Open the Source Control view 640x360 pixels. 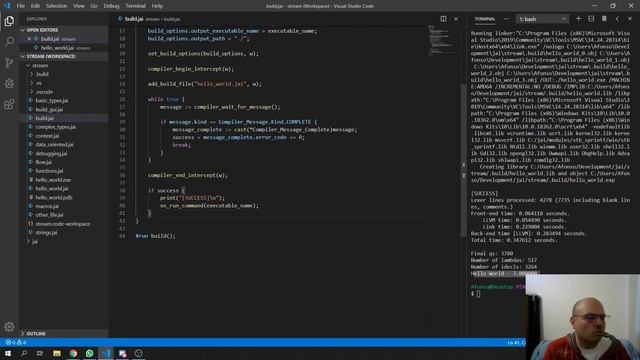click(x=9, y=62)
